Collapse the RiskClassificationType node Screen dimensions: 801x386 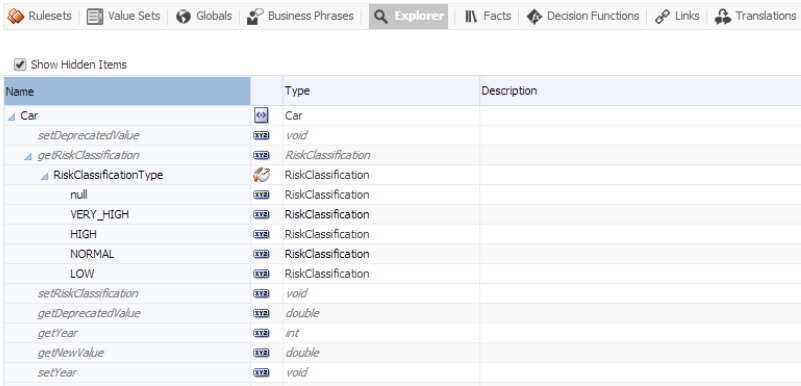(x=44, y=176)
